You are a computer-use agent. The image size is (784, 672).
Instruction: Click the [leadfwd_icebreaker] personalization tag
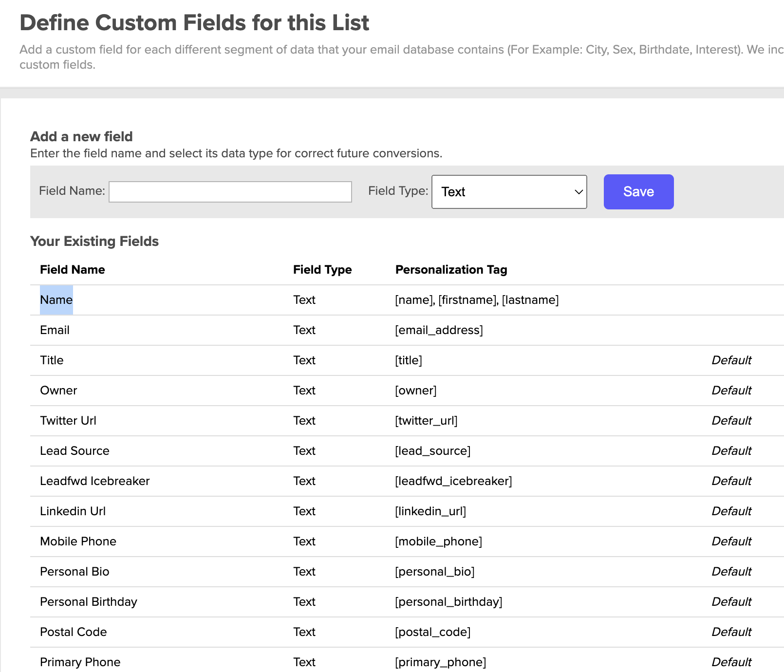pos(454,481)
